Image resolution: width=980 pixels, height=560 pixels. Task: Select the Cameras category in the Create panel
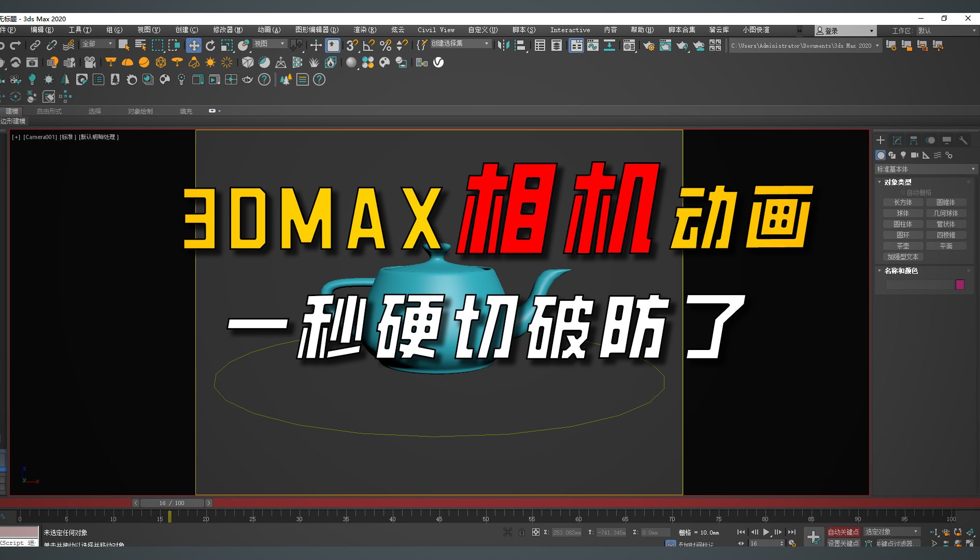tap(914, 155)
